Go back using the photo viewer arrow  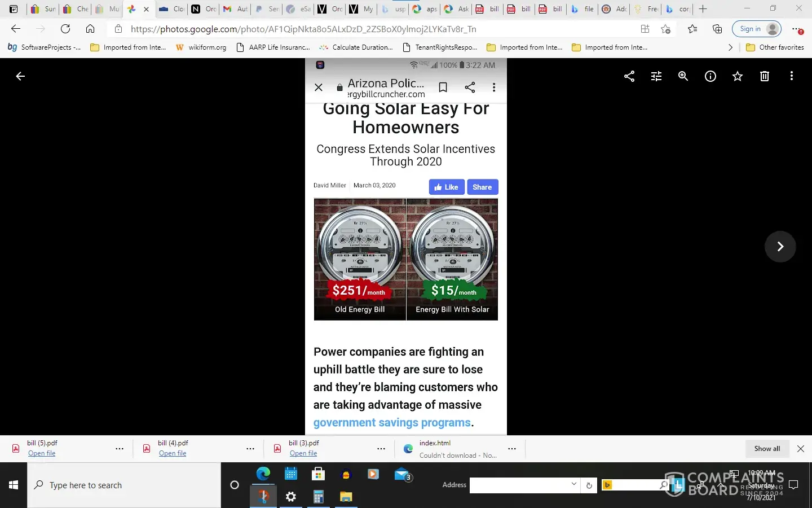[20, 76]
